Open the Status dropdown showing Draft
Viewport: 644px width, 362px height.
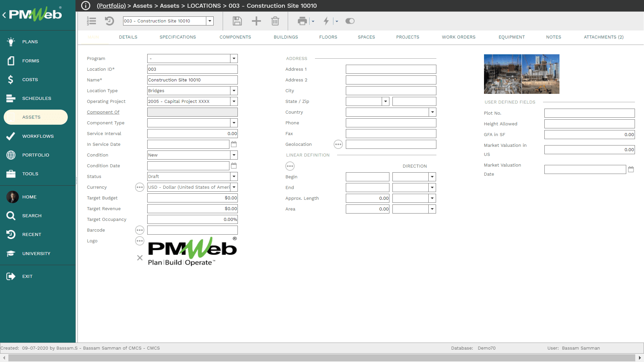click(234, 177)
